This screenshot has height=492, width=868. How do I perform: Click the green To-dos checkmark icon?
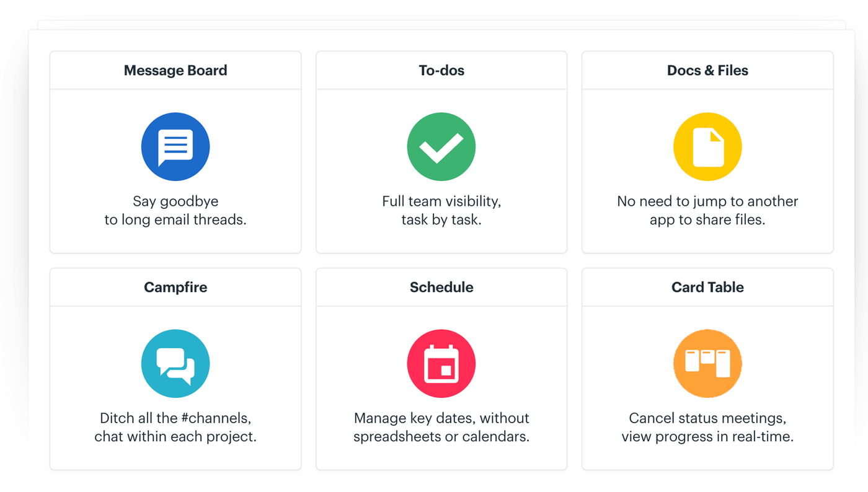(441, 147)
